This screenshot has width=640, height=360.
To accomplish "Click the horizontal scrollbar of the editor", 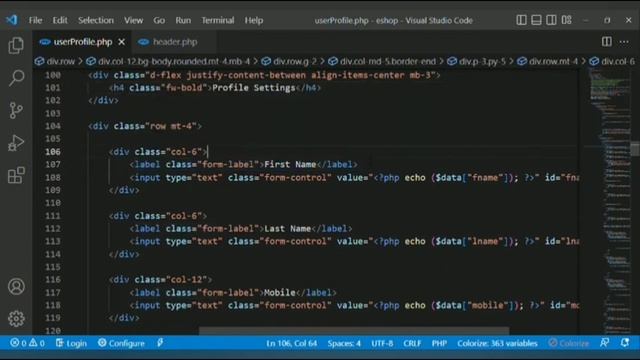I will tap(353, 330).
